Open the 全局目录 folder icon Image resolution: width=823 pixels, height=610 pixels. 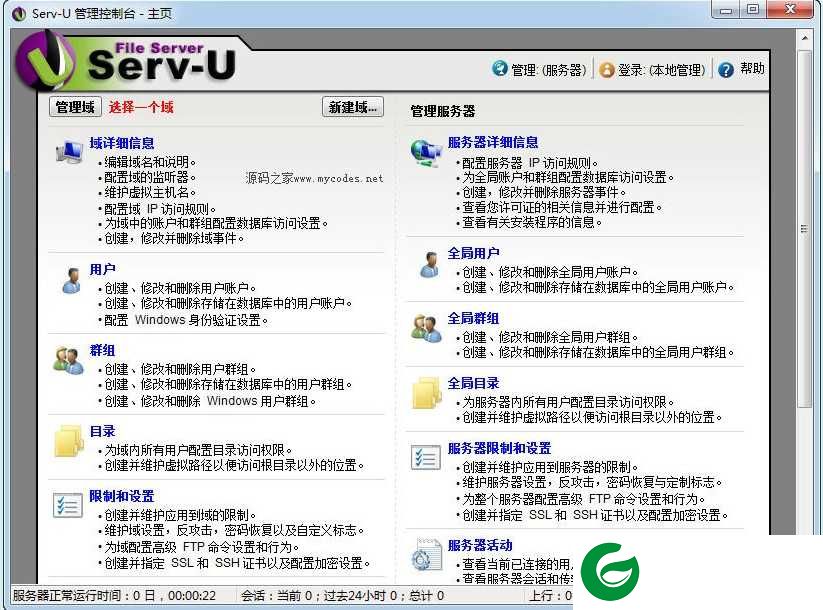point(427,393)
